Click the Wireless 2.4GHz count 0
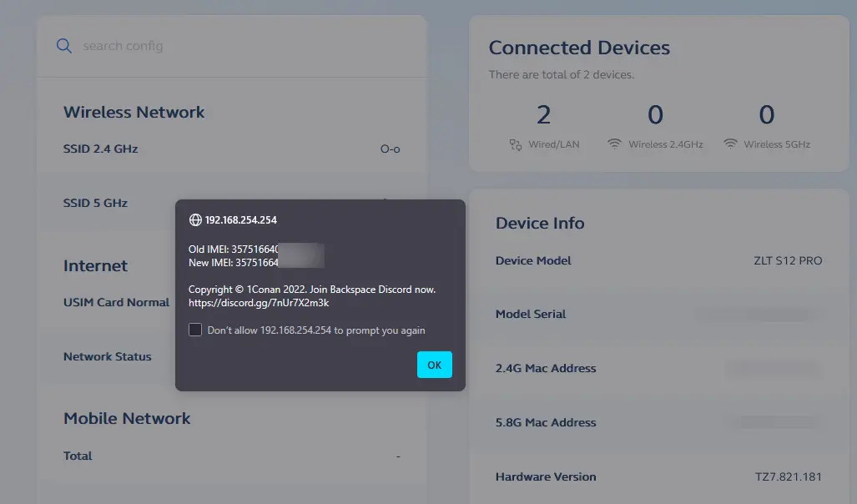Viewport: 857px width, 504px height. pos(655,115)
